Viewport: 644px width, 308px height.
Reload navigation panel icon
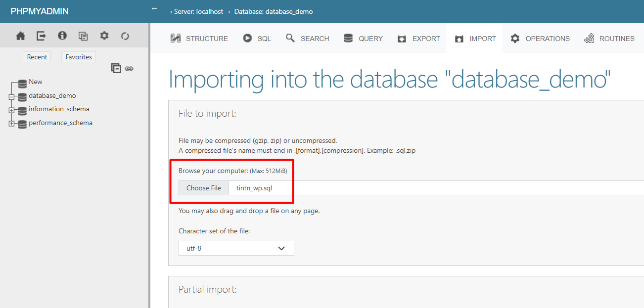click(125, 36)
